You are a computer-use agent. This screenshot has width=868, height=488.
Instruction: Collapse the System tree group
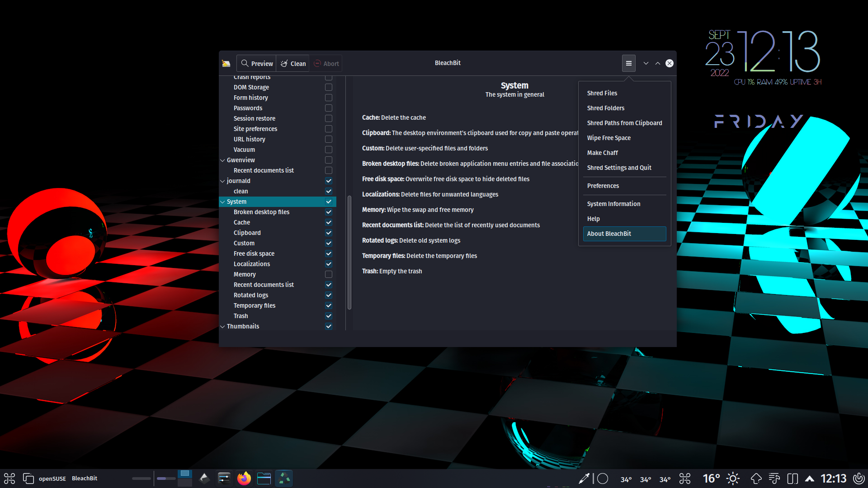(222, 202)
